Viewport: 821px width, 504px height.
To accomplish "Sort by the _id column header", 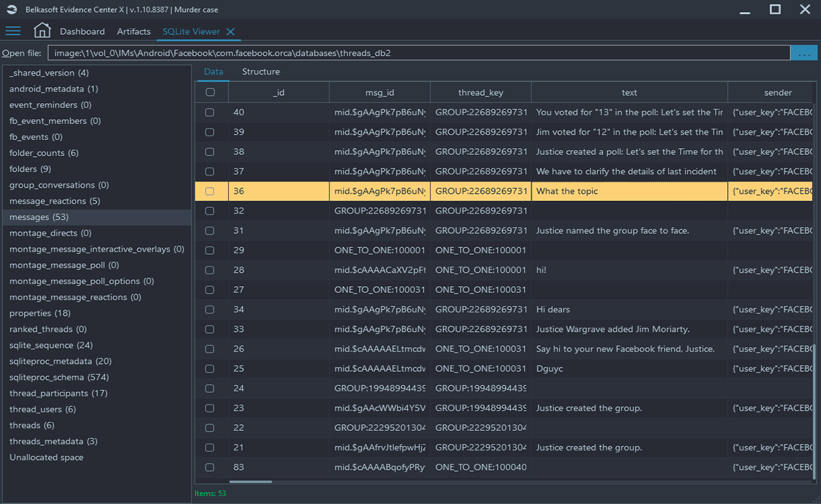I will (279, 92).
